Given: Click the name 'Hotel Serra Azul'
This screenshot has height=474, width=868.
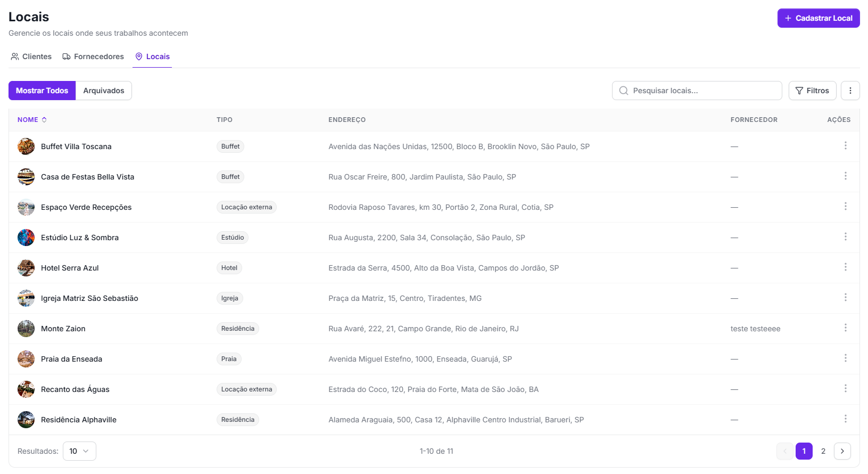Looking at the screenshot, I should pos(70,268).
